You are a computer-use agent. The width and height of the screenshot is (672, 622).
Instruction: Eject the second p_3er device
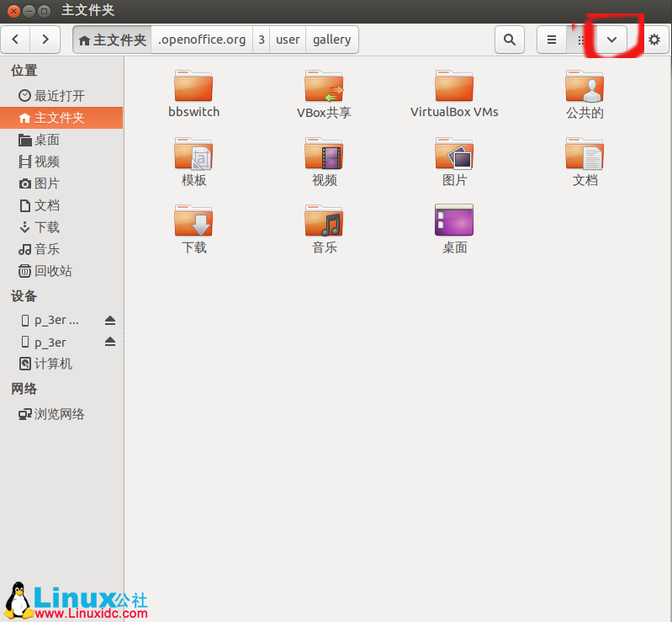coord(110,342)
